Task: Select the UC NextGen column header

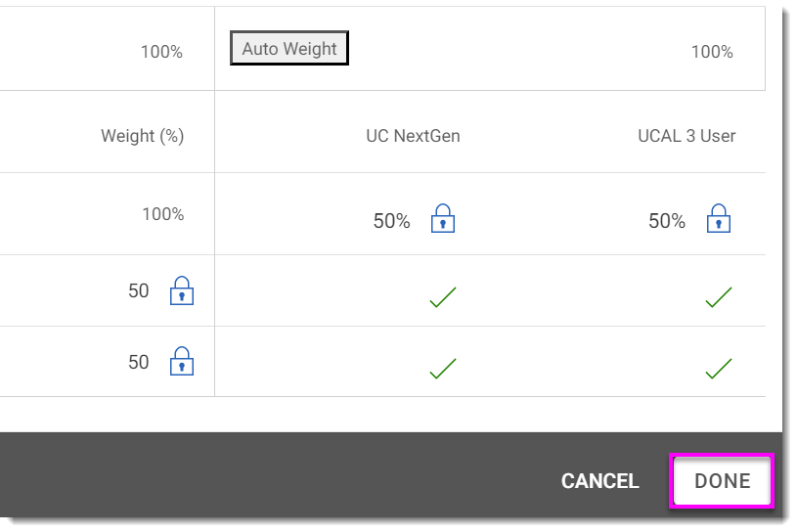Action: tap(413, 136)
